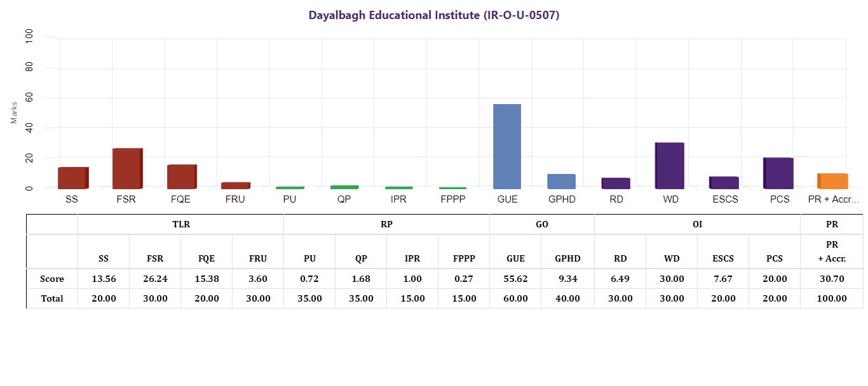Screen dimensions: 868x386
Task: Click the total cell 60.00
Action: (x=515, y=298)
